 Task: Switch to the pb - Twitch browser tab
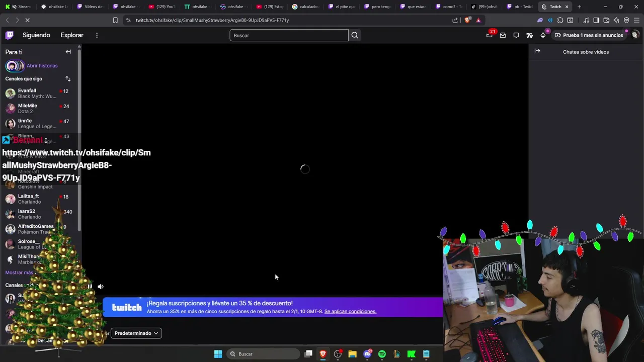click(x=521, y=7)
